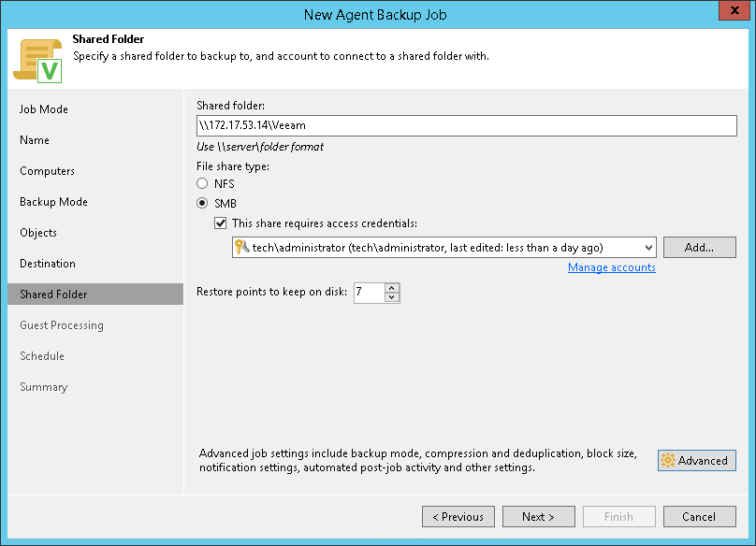Click the key icon in credentials field
Viewport: 756px width, 546px height.
tap(241, 248)
